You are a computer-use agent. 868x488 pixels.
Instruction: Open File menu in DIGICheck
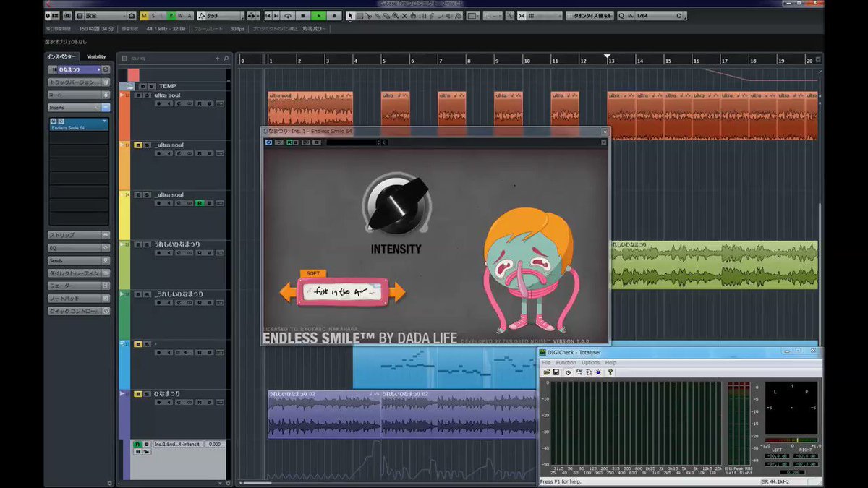[x=547, y=363]
